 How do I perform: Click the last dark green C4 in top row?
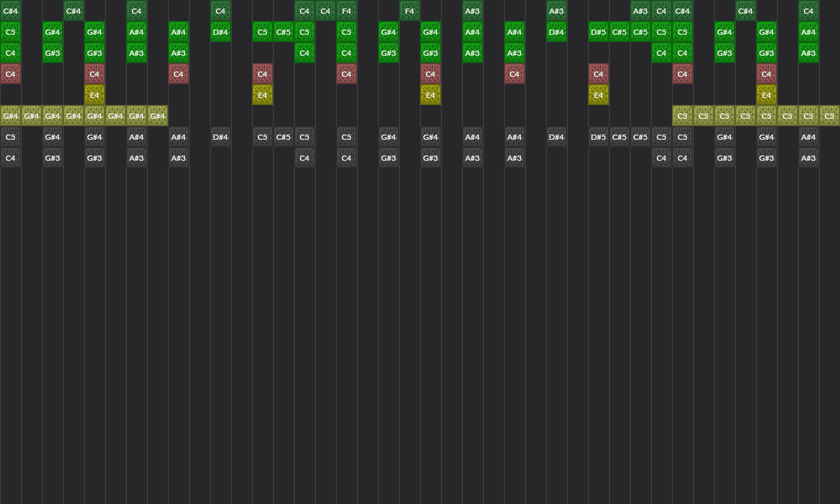pos(808,10)
